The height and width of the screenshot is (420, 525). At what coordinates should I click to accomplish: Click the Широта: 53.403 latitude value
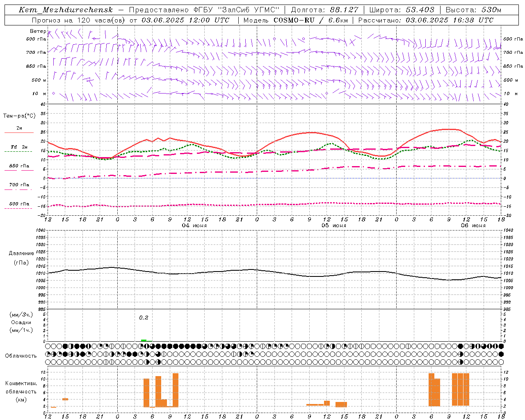402,10
